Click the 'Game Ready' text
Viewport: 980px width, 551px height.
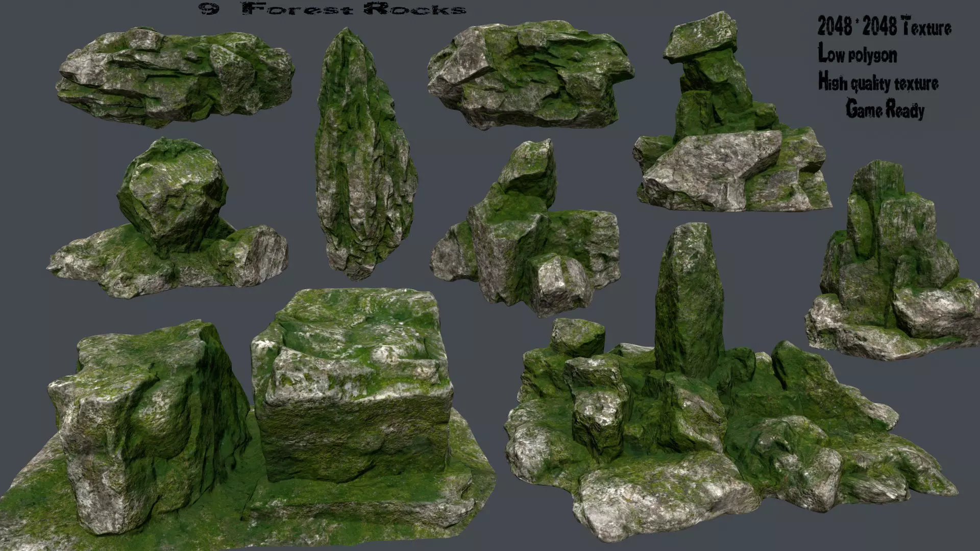885,109
